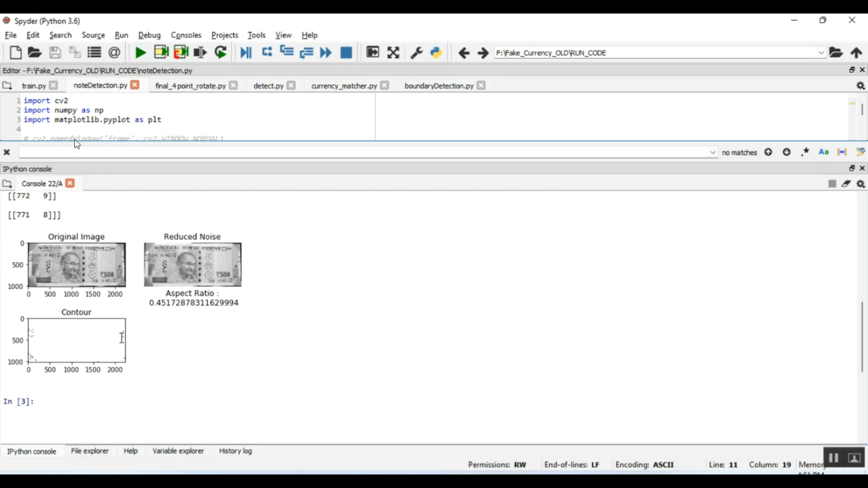
Task: Click the green Run file button
Action: point(140,53)
